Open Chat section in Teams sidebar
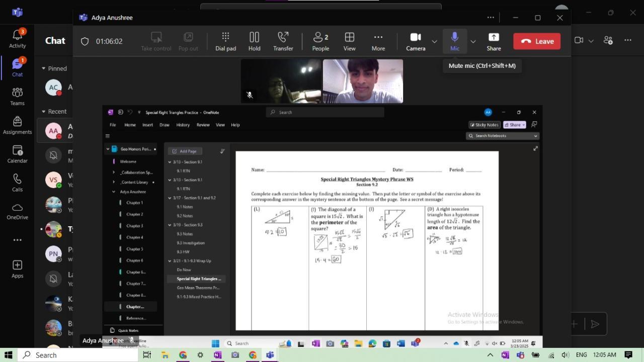This screenshot has width=644, height=362. (x=17, y=67)
